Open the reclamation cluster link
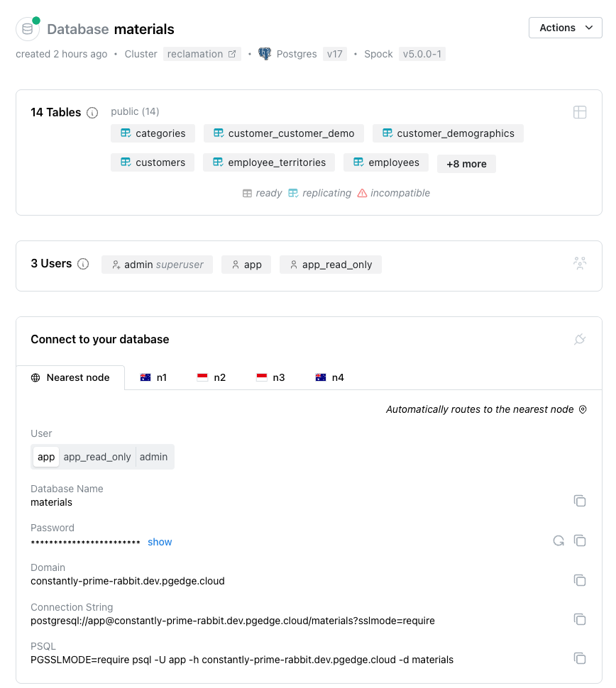The image size is (616, 688). (x=202, y=53)
